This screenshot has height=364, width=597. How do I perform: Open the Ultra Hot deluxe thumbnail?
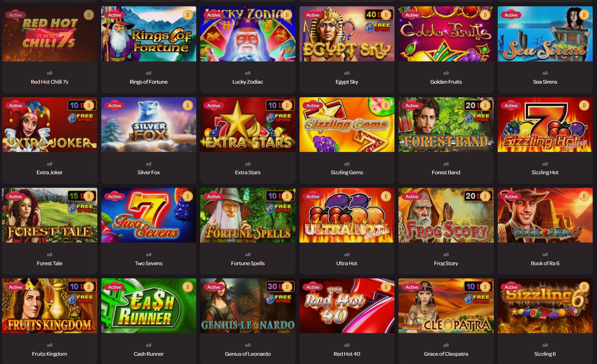click(347, 215)
